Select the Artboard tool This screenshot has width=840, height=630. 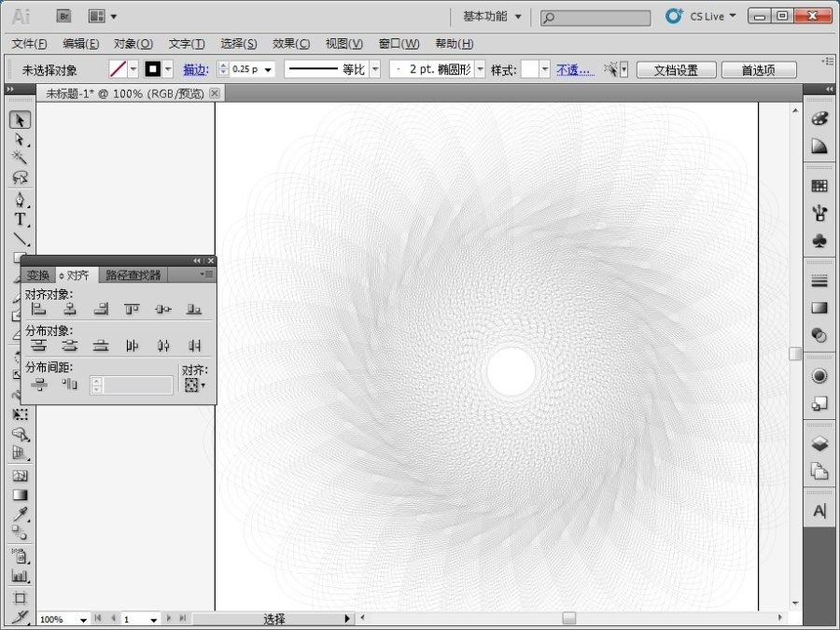point(20,598)
